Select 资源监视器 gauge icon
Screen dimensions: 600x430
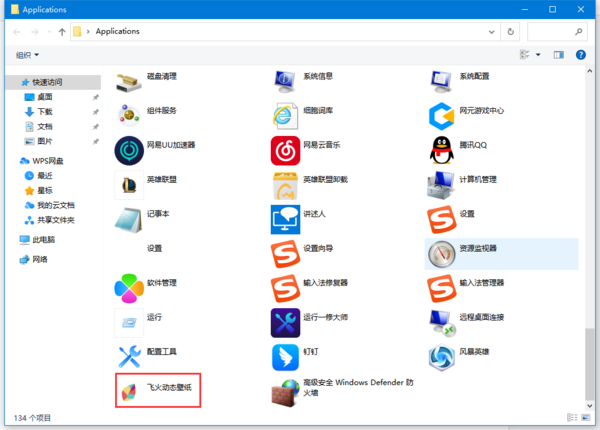point(441,254)
